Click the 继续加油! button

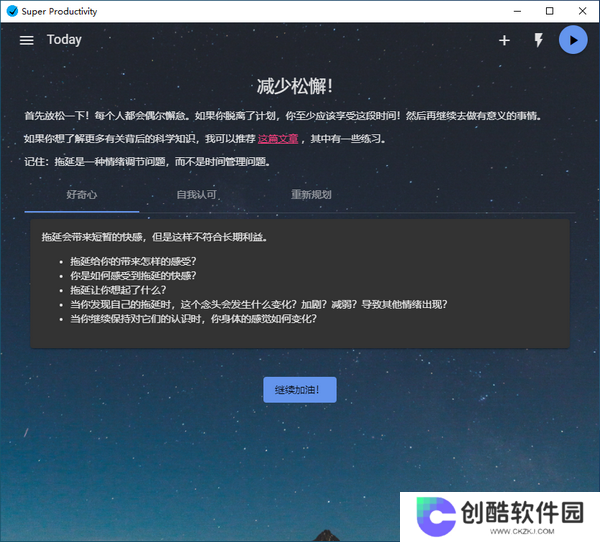coord(300,390)
